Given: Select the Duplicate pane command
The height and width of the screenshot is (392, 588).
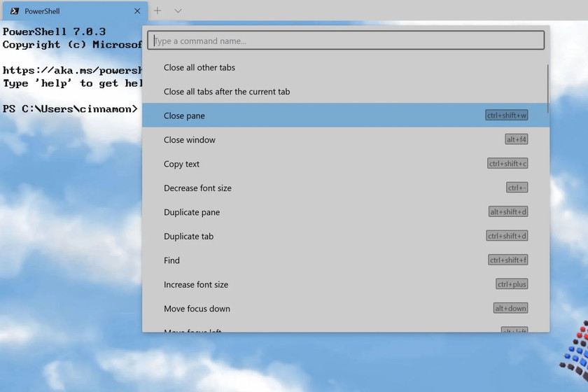Looking at the screenshot, I should tap(346, 212).
